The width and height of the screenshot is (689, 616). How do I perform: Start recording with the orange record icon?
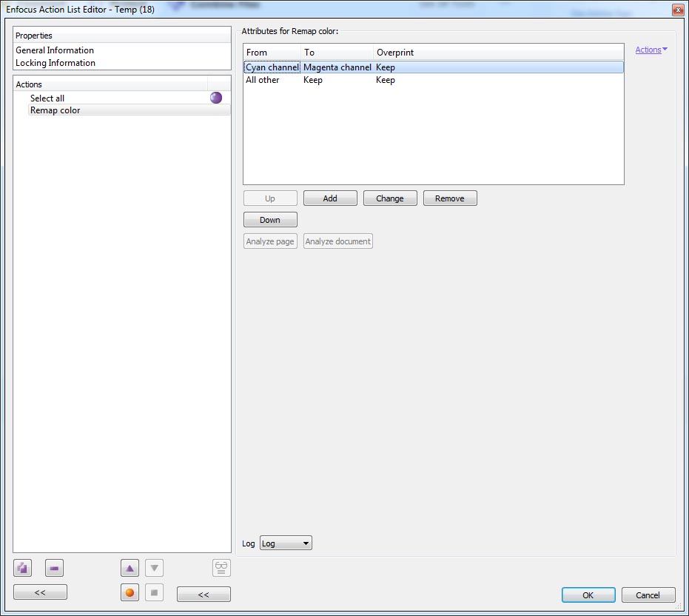tap(130, 593)
